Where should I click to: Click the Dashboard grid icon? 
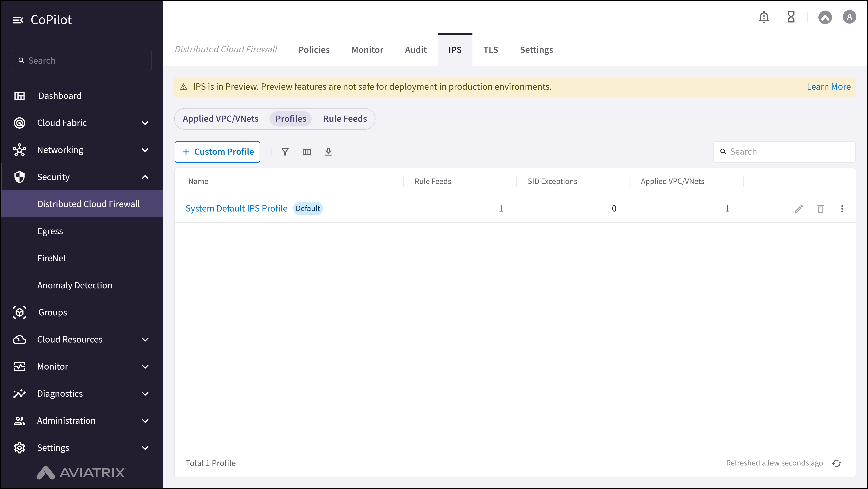coord(20,96)
